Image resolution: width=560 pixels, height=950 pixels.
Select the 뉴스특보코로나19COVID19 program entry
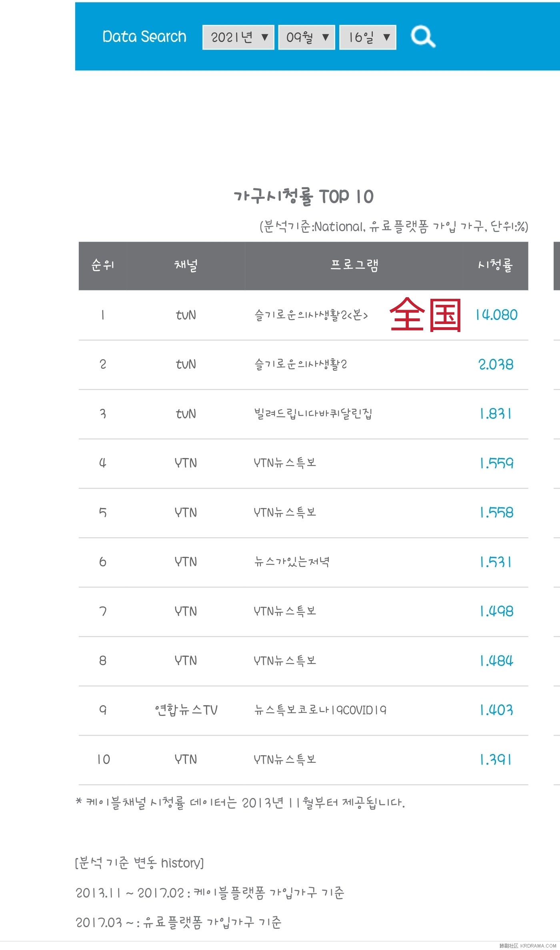[x=320, y=710]
